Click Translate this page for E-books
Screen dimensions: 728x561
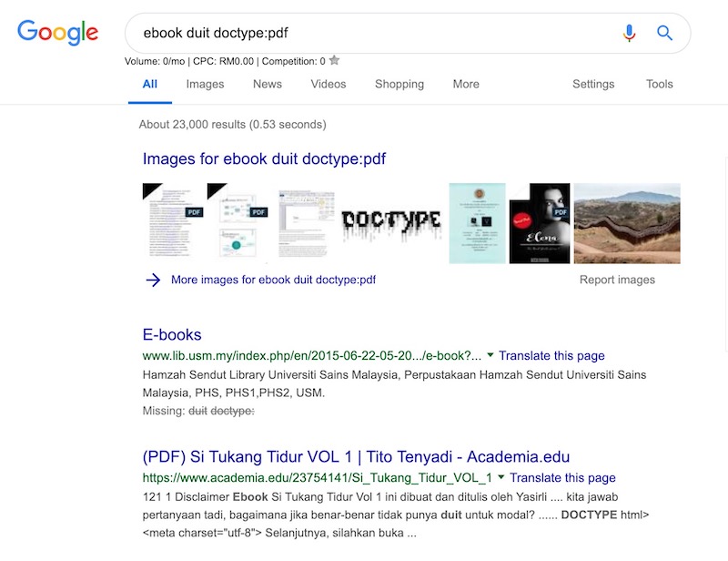point(551,356)
